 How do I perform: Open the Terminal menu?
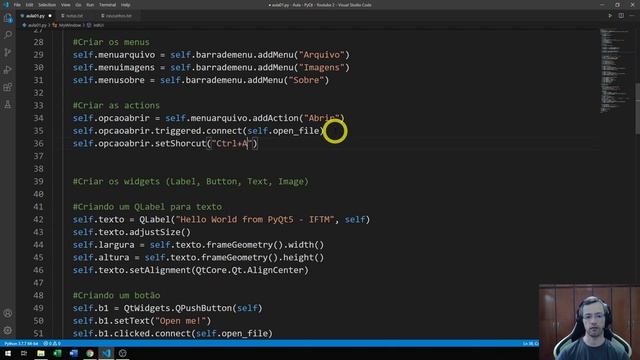tap(107, 5)
